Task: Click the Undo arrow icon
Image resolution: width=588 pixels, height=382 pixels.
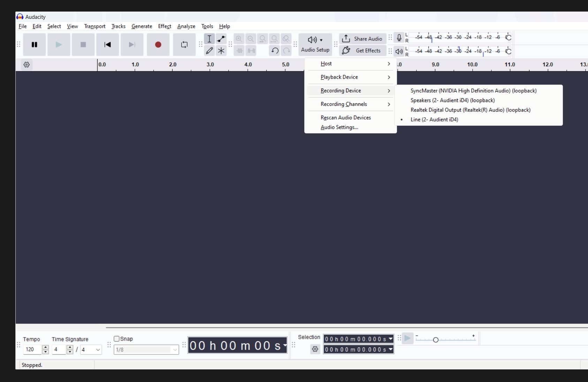Action: (x=275, y=50)
